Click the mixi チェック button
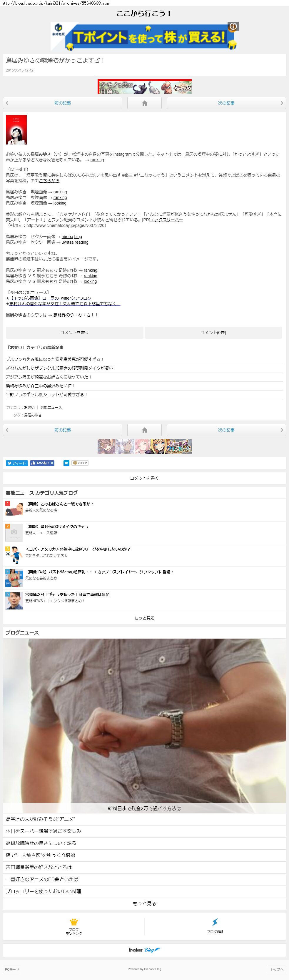The height and width of the screenshot is (980, 289). pyautogui.click(x=80, y=463)
